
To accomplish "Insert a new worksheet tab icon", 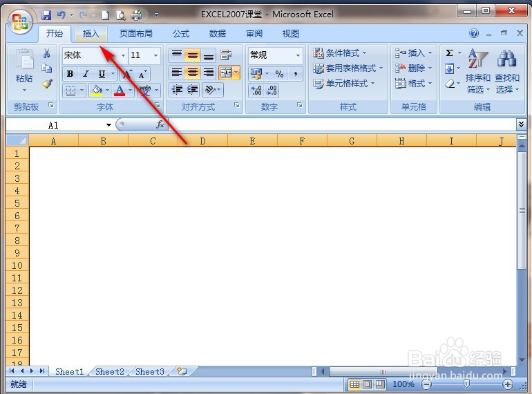I will pos(182,371).
